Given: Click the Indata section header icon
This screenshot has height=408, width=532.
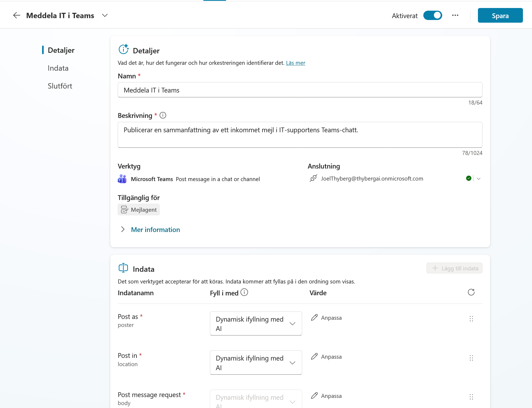Looking at the screenshot, I should tap(123, 268).
